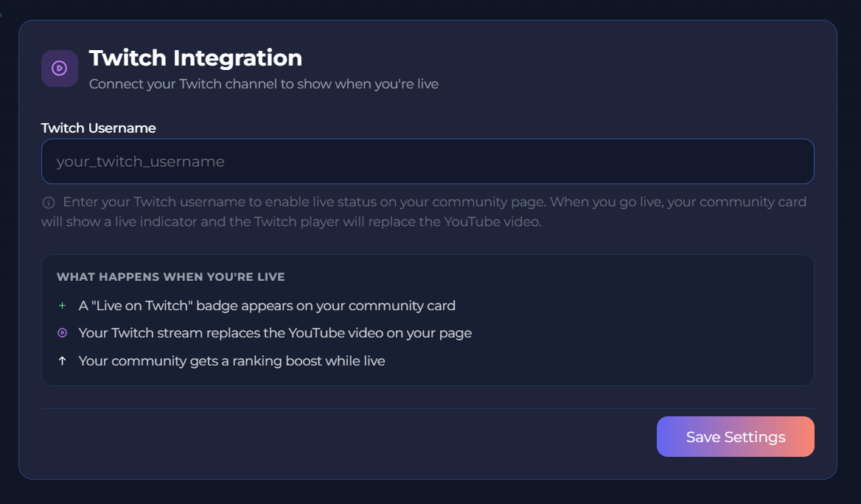
Task: Click the WHAT HAPPENS WHEN YOU'RE LIVE heading
Action: point(171,277)
